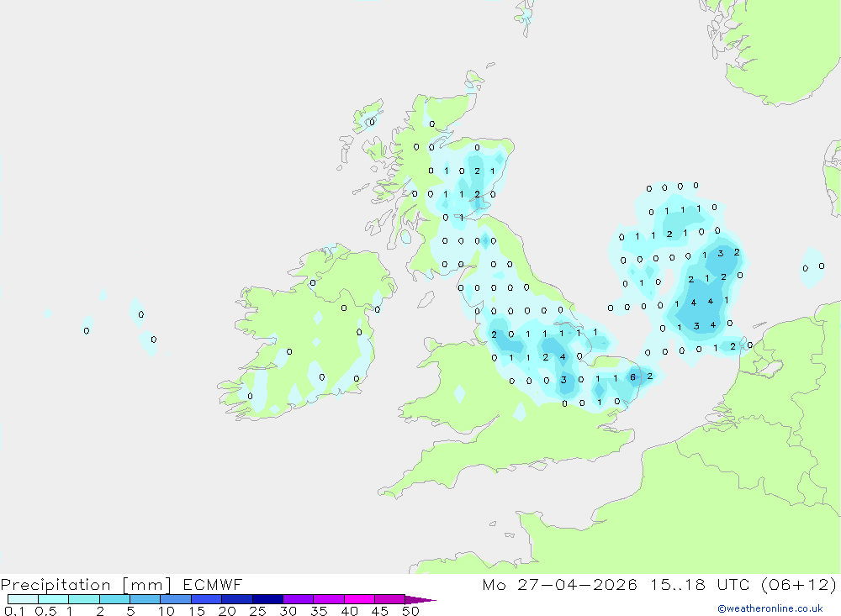
Task: Click the '50' legend scale label
Action: pyautogui.click(x=410, y=611)
